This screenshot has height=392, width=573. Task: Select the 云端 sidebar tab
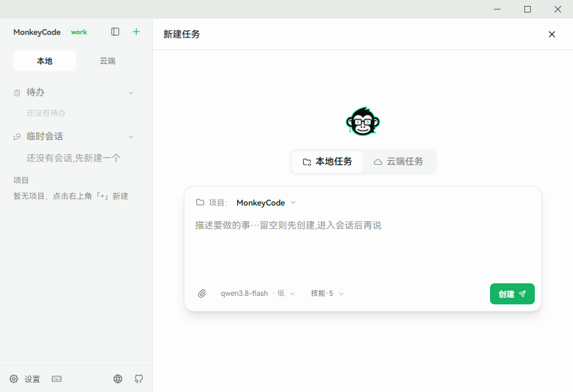108,61
